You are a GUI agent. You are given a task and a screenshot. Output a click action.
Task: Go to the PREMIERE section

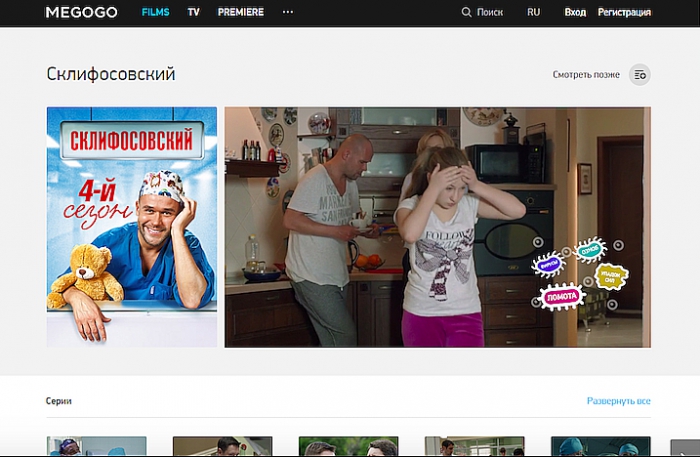pos(241,12)
